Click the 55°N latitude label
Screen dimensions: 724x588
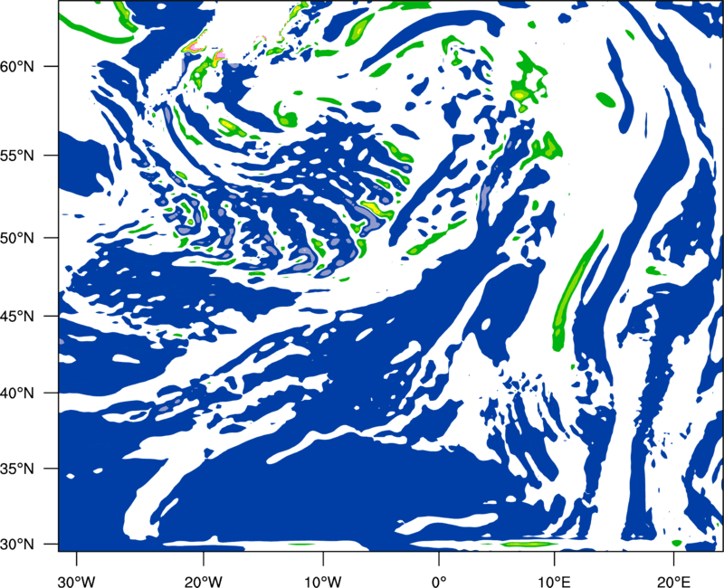(x=17, y=156)
